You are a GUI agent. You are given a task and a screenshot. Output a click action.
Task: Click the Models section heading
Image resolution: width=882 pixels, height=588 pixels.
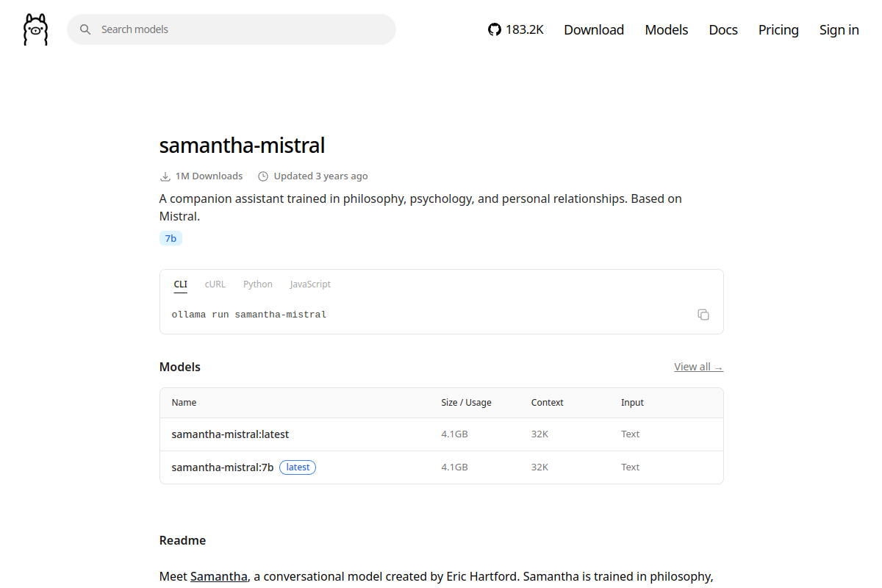[x=180, y=367]
